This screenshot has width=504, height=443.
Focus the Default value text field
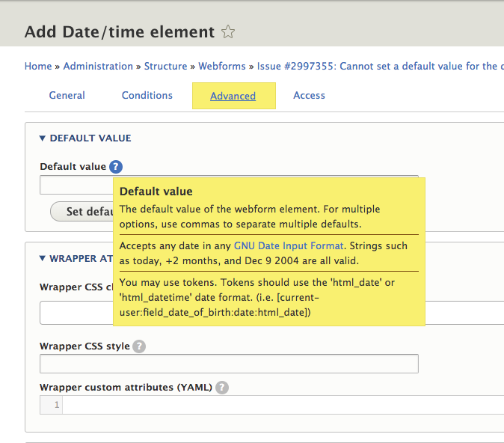[x=75, y=185]
